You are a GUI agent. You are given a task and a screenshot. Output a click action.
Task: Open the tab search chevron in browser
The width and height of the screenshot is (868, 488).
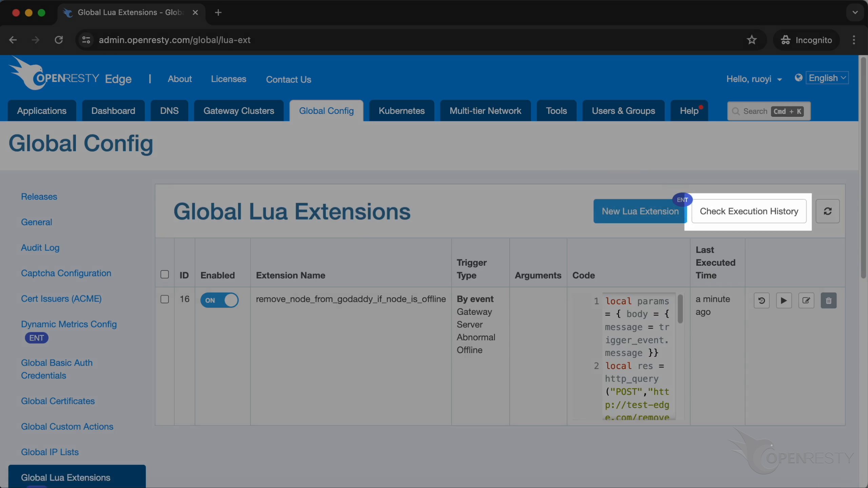point(855,13)
